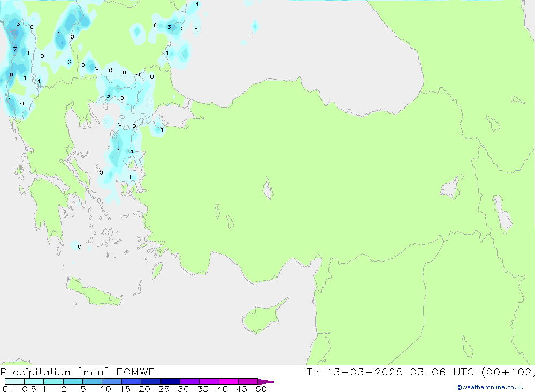
Task: Click the '0.1' legend scale label
Action: point(9,389)
